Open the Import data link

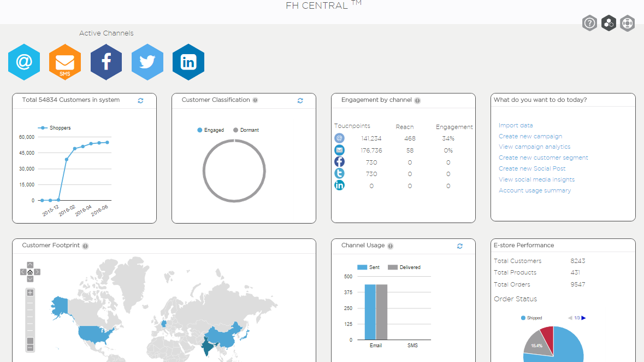click(516, 125)
